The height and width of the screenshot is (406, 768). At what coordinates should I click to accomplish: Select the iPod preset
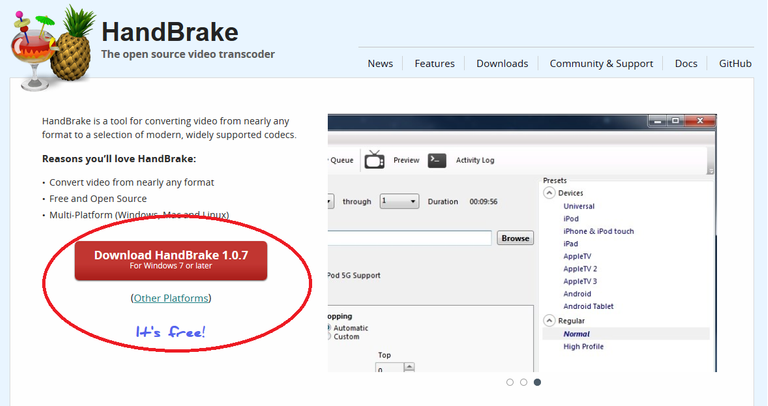click(571, 219)
